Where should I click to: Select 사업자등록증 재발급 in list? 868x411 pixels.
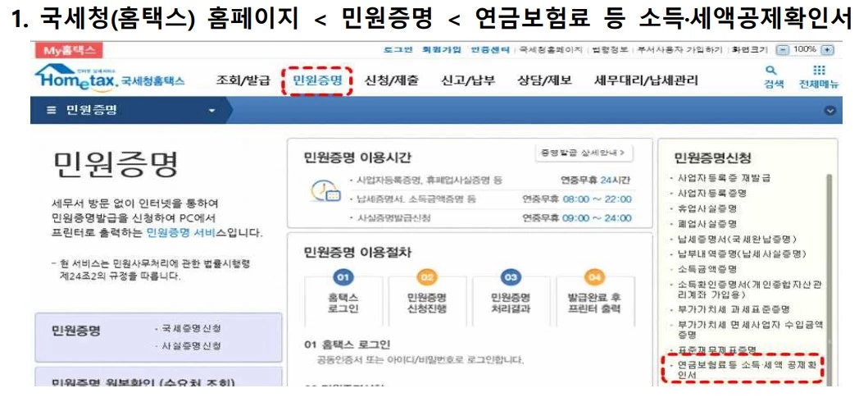[724, 178]
